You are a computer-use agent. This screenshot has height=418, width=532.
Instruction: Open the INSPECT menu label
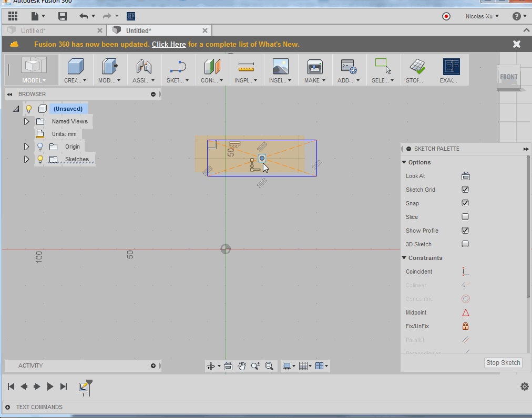pyautogui.click(x=246, y=80)
